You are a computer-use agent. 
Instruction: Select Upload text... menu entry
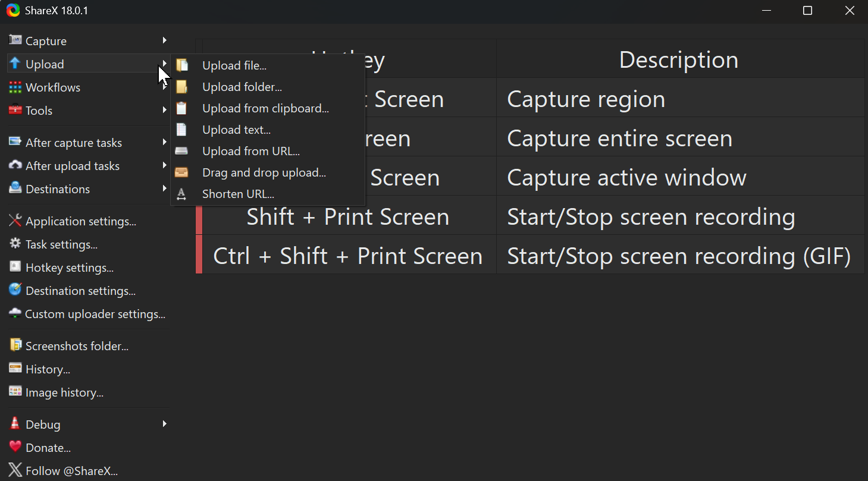[x=268, y=130]
